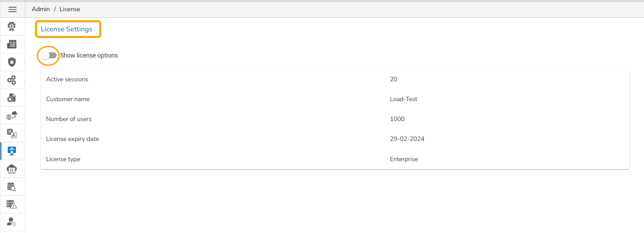Open the globe and cloud sync icon
The height and width of the screenshot is (233, 644).
[x=12, y=115]
